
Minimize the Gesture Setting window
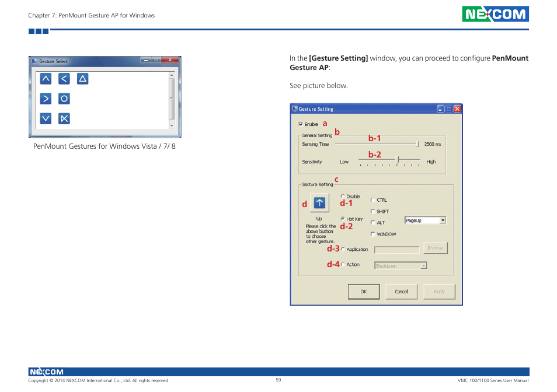(x=440, y=109)
